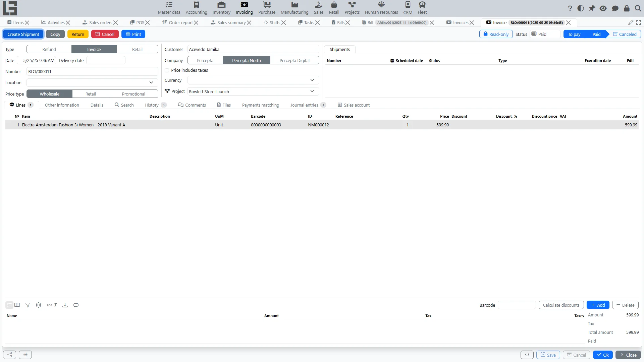Open the search magnifier in top bar
The width and height of the screenshot is (644, 362).
pyautogui.click(x=638, y=8)
